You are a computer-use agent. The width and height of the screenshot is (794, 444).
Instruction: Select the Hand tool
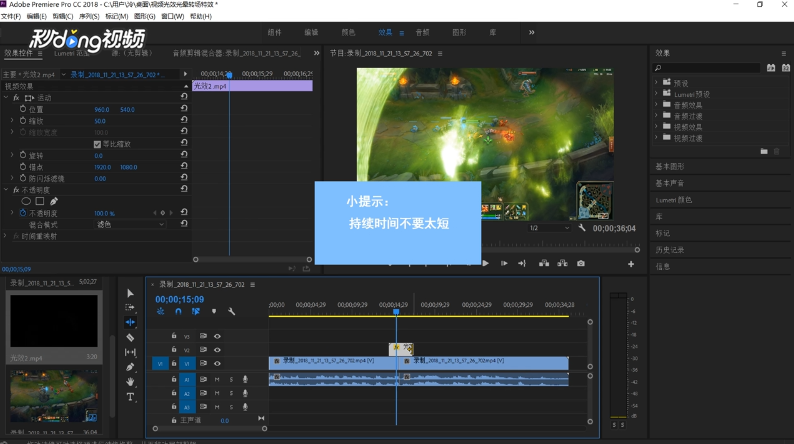[x=130, y=382]
